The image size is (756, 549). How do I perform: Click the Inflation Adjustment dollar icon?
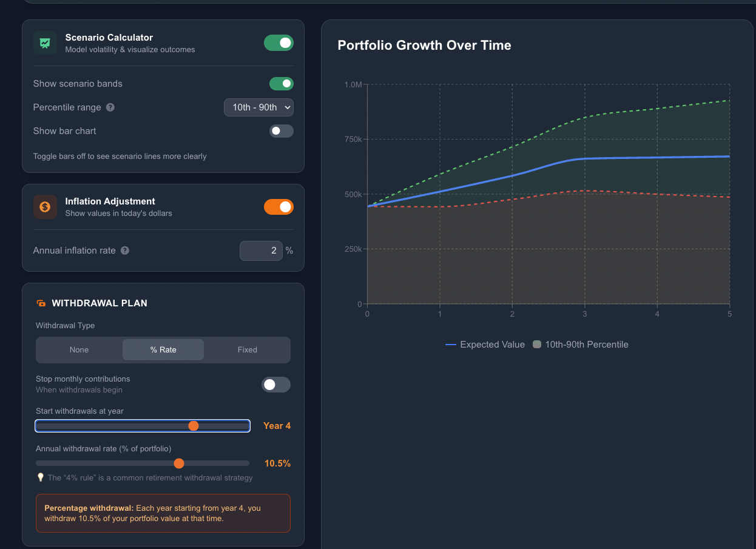point(45,207)
